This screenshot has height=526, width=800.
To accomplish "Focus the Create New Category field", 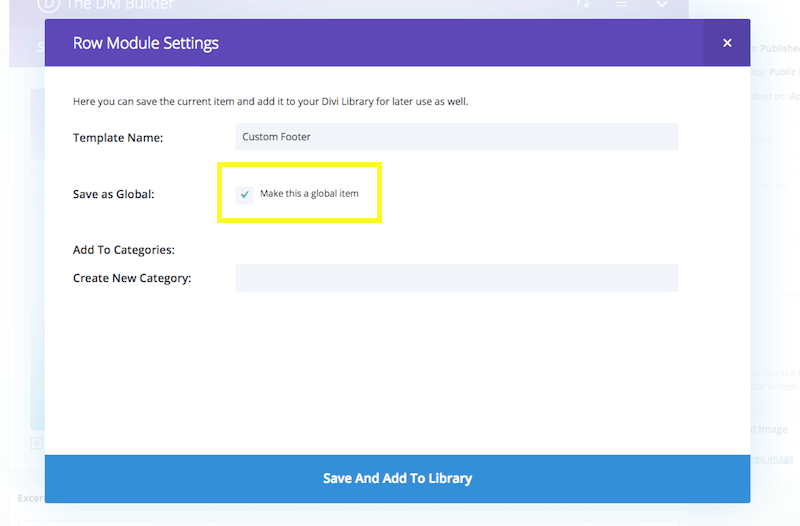I will pyautogui.click(x=456, y=278).
